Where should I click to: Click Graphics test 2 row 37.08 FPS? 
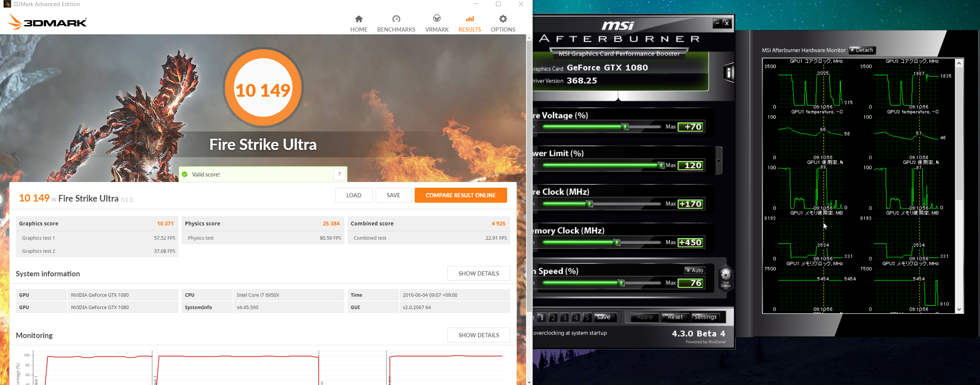(97, 251)
